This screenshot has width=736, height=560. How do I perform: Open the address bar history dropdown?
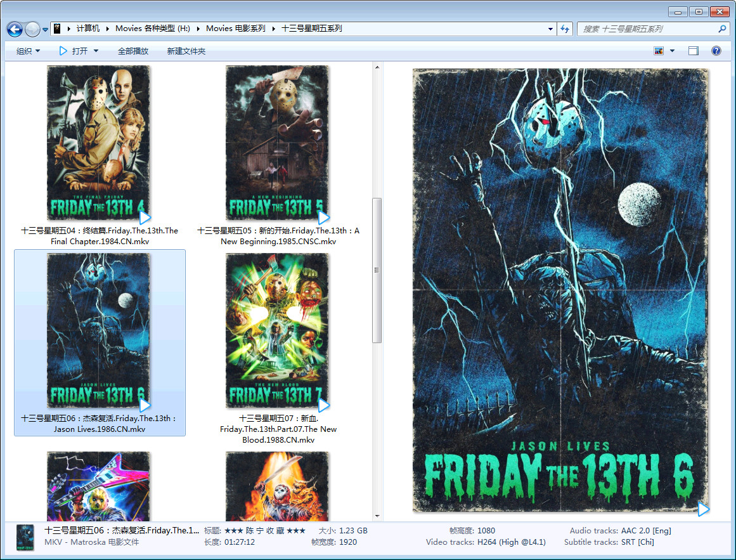550,29
